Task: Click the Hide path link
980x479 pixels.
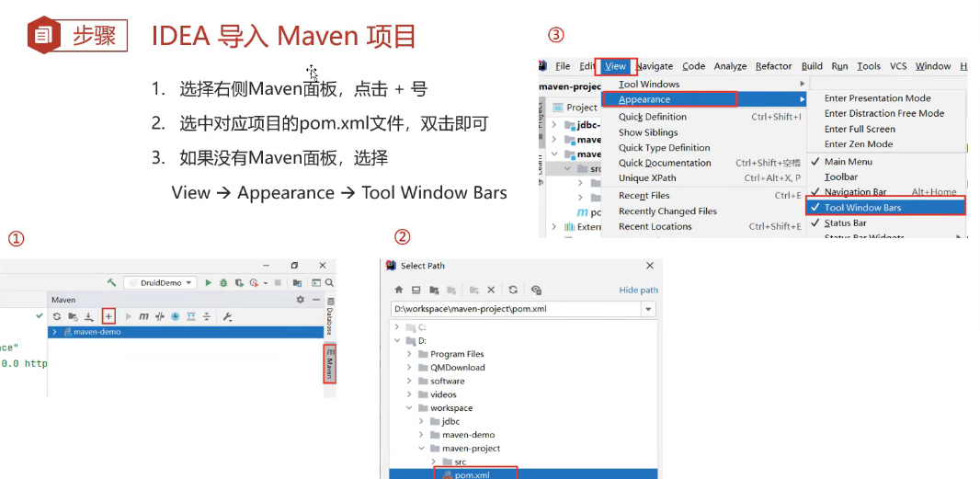Action: (639, 291)
